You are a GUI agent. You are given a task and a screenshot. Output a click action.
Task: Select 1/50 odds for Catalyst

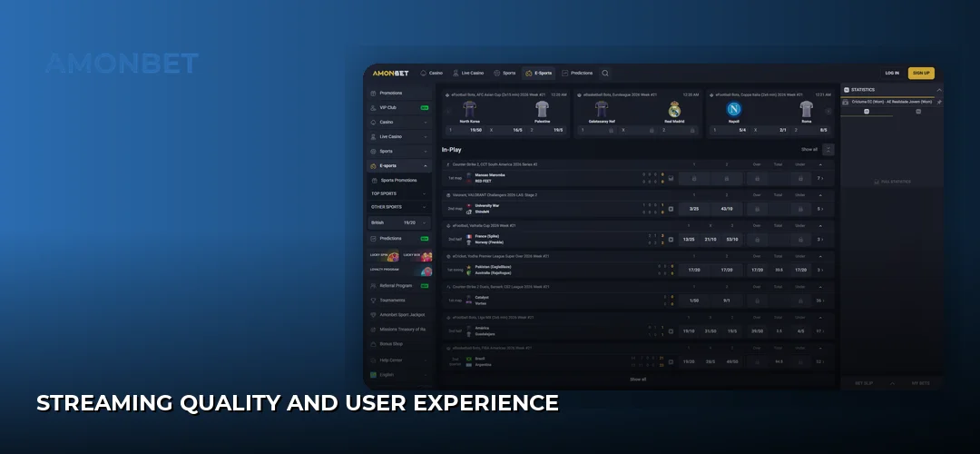[694, 301]
